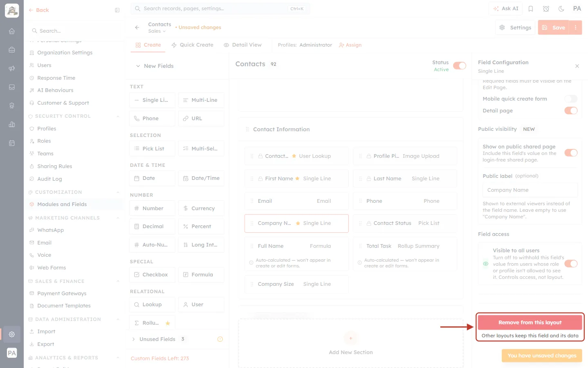Click the home icon in left rail
Screen dimensions: 588x368
[12, 31]
